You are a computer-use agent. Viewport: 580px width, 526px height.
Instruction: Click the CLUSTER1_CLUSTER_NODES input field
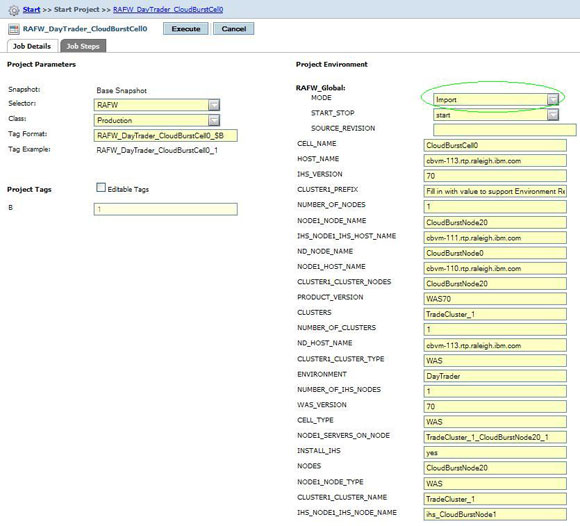tap(495, 284)
